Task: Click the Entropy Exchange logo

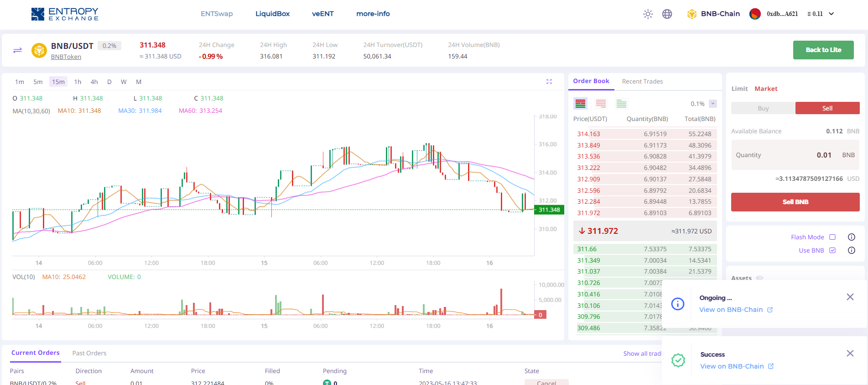Action: pyautogui.click(x=65, y=14)
